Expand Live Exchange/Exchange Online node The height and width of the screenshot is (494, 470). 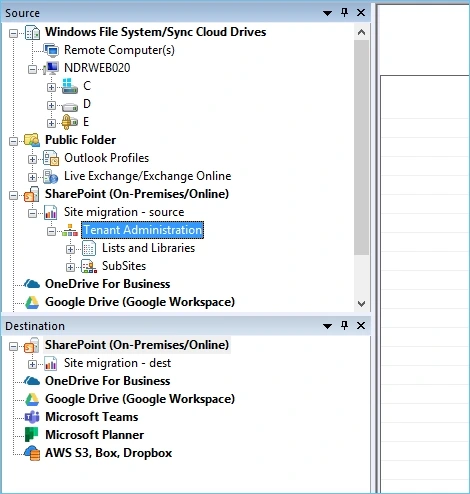point(32,177)
